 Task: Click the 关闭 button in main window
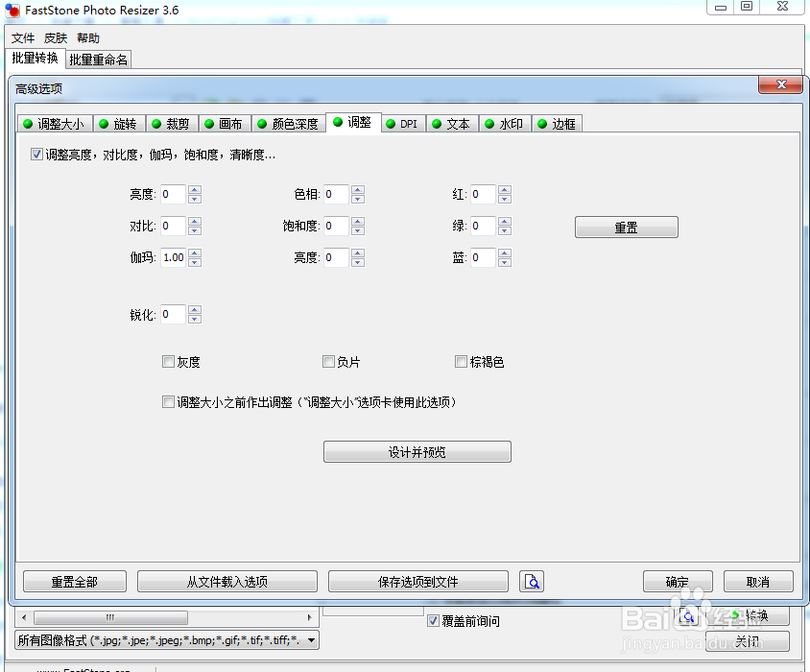[747, 641]
